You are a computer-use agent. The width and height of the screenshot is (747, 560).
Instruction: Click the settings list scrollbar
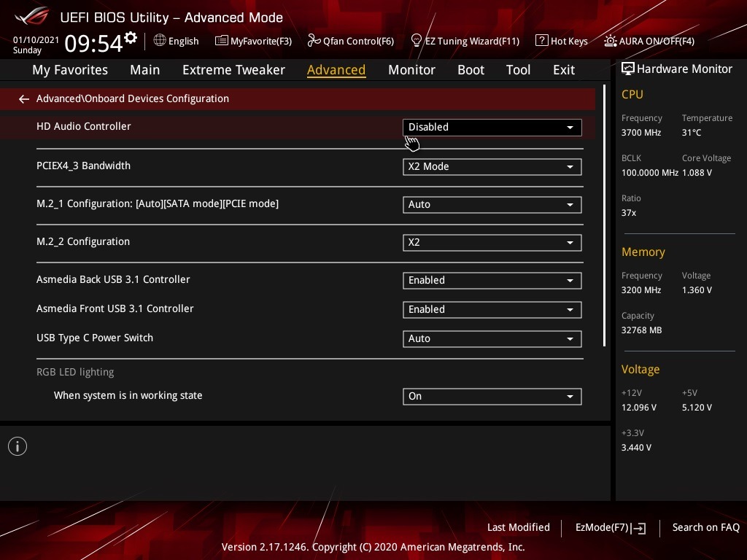click(605, 216)
